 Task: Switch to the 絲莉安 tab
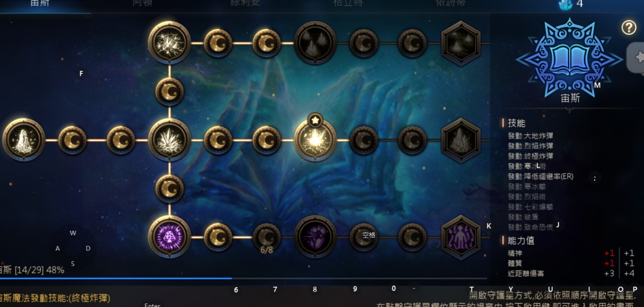click(x=245, y=3)
